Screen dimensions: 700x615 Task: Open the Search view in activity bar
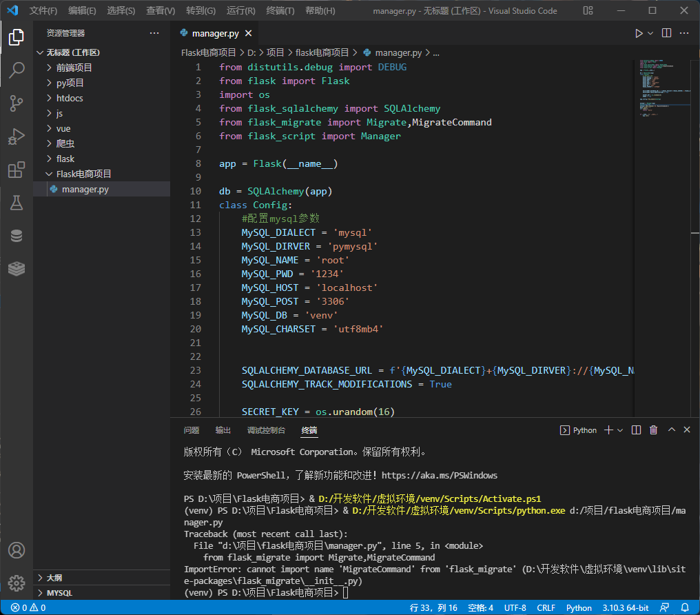point(17,70)
